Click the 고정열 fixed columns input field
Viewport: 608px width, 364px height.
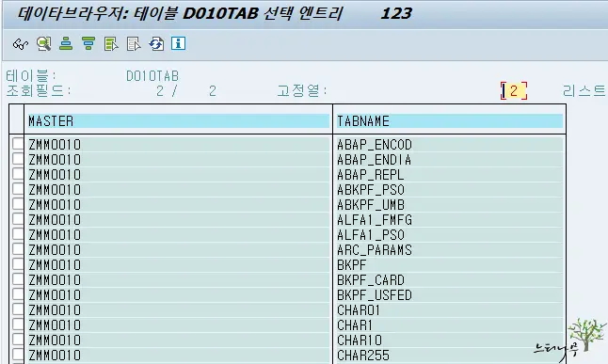(x=514, y=90)
